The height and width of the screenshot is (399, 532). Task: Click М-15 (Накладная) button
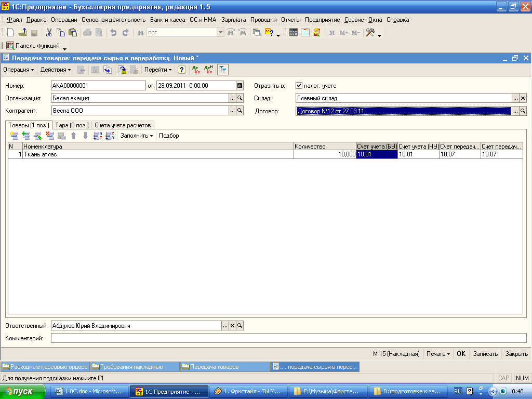pos(396,354)
